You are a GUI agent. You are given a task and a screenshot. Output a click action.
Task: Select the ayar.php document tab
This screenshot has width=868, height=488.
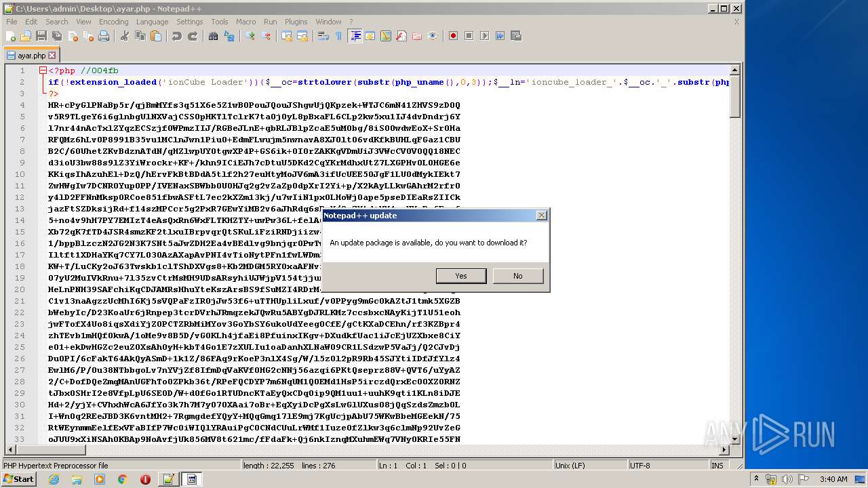click(x=31, y=55)
